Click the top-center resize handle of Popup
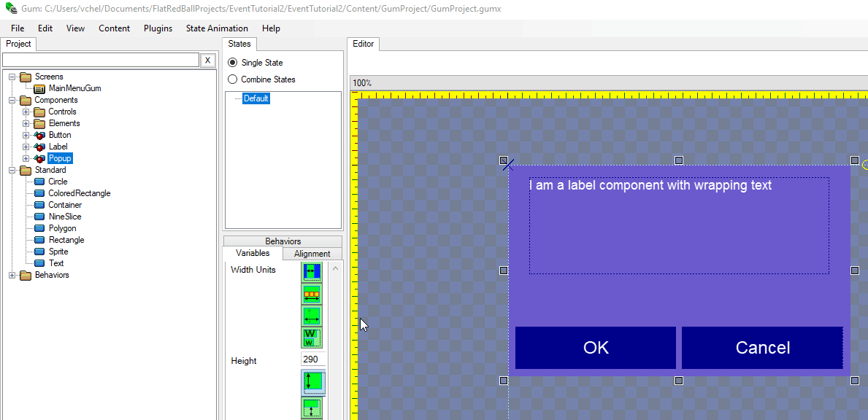The height and width of the screenshot is (420, 868). coord(679,160)
